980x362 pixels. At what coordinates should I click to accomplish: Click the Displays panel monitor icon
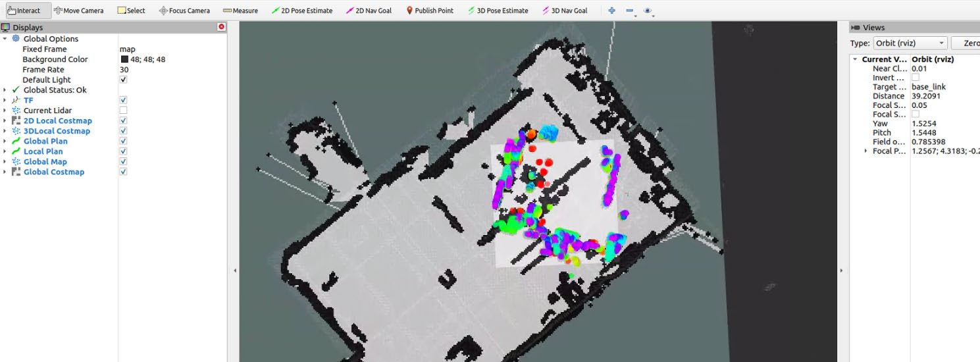click(x=5, y=28)
